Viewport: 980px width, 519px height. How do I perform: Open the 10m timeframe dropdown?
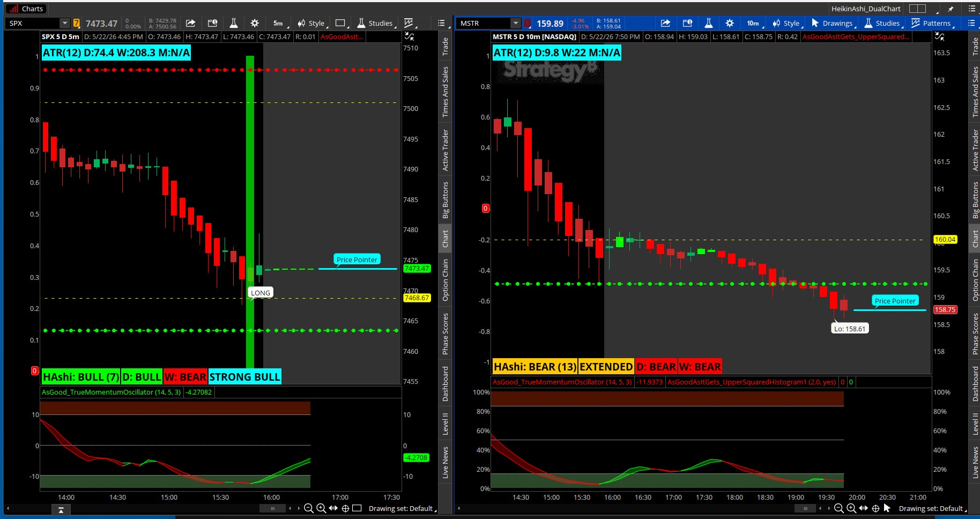[x=754, y=23]
